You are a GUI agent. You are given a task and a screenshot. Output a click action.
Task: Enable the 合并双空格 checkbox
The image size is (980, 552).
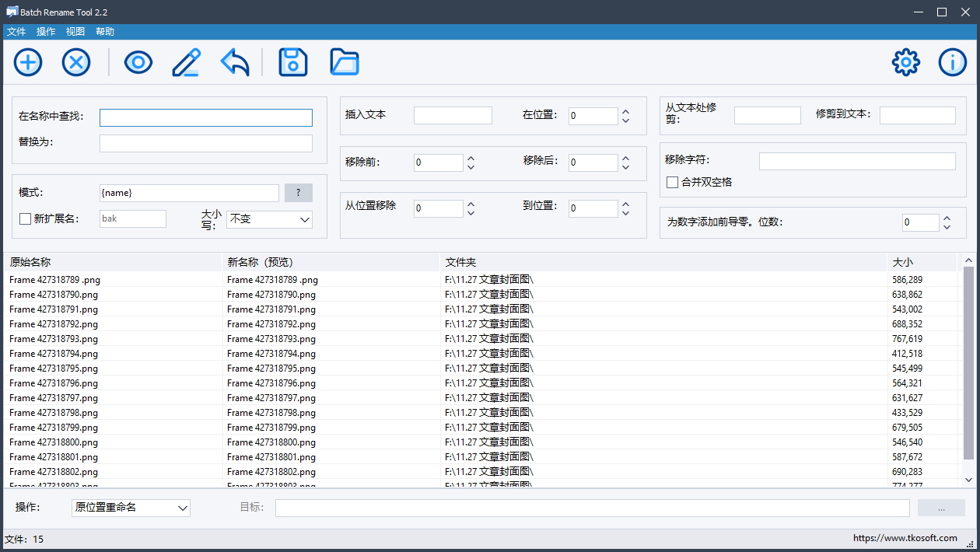pyautogui.click(x=672, y=182)
